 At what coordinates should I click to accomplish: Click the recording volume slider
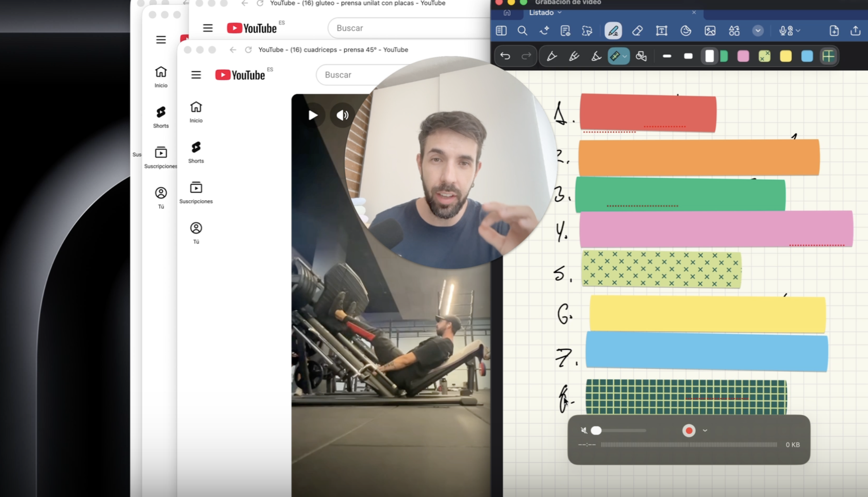click(x=619, y=430)
